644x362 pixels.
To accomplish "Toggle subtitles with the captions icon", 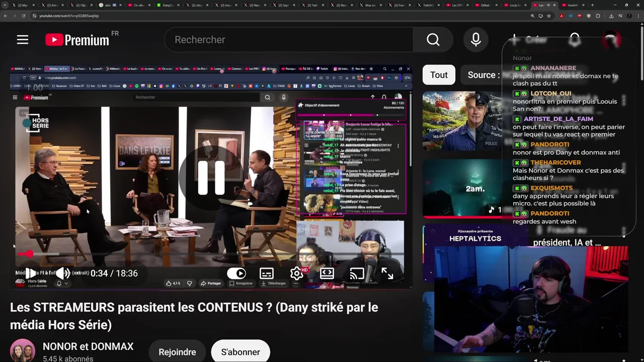I will [267, 274].
